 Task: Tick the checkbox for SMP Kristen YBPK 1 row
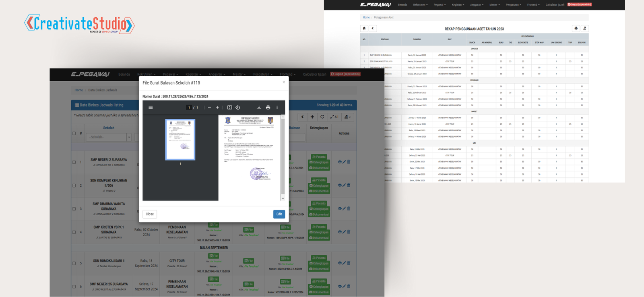click(x=74, y=232)
